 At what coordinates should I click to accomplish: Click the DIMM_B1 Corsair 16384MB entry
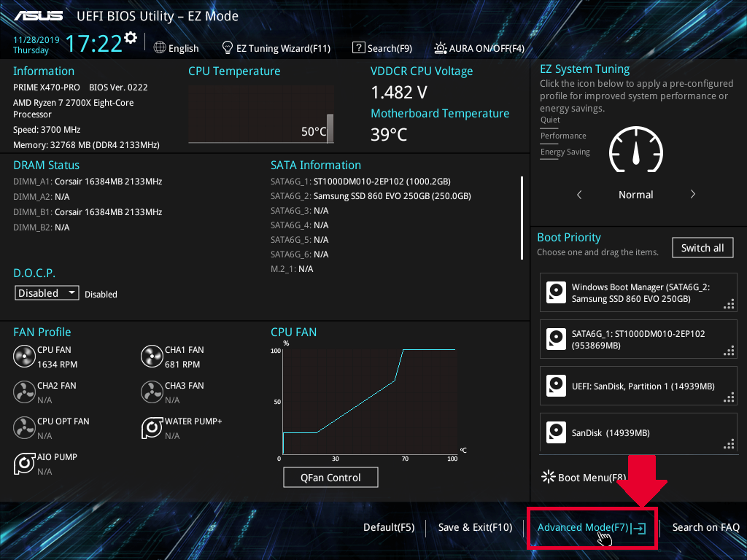tap(88, 212)
